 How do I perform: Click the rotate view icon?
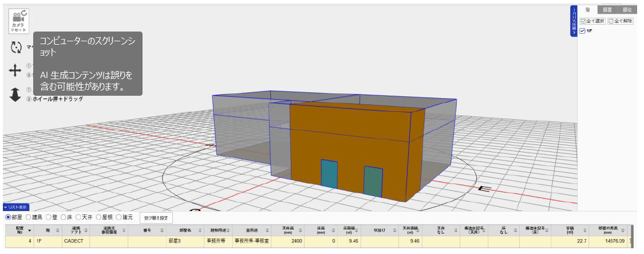[x=16, y=48]
